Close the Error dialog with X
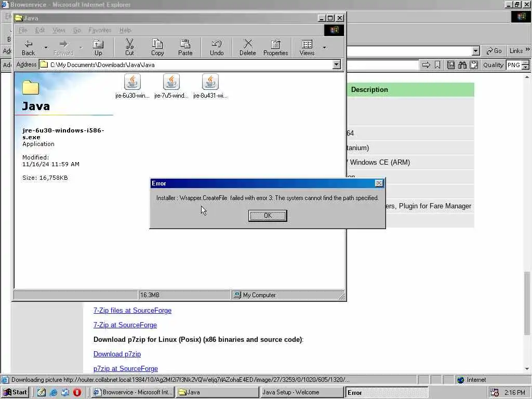Viewport: 532px width, 399px height. pyautogui.click(x=379, y=183)
